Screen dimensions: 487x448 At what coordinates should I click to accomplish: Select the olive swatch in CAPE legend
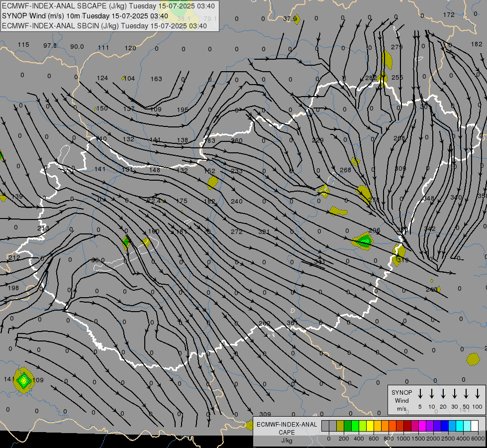[x=340, y=426]
